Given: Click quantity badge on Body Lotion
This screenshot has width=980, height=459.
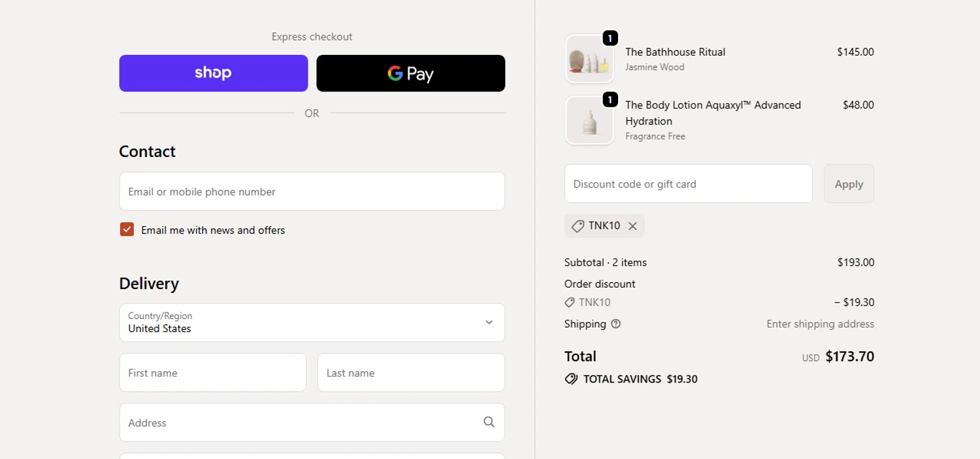Looking at the screenshot, I should pos(610,99).
